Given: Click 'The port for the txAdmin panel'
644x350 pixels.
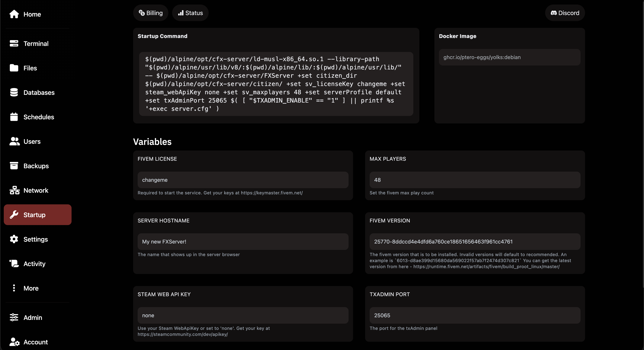Looking at the screenshot, I should (x=404, y=328).
